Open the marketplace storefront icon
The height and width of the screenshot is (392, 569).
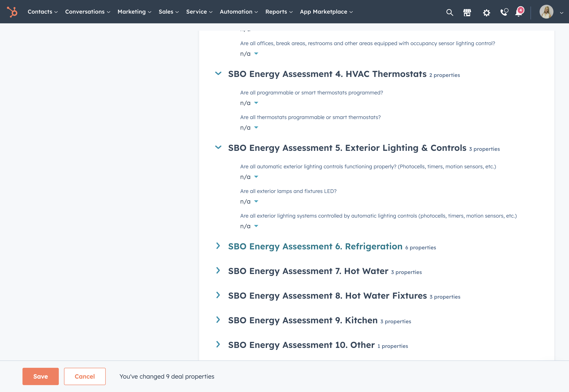pos(467,12)
